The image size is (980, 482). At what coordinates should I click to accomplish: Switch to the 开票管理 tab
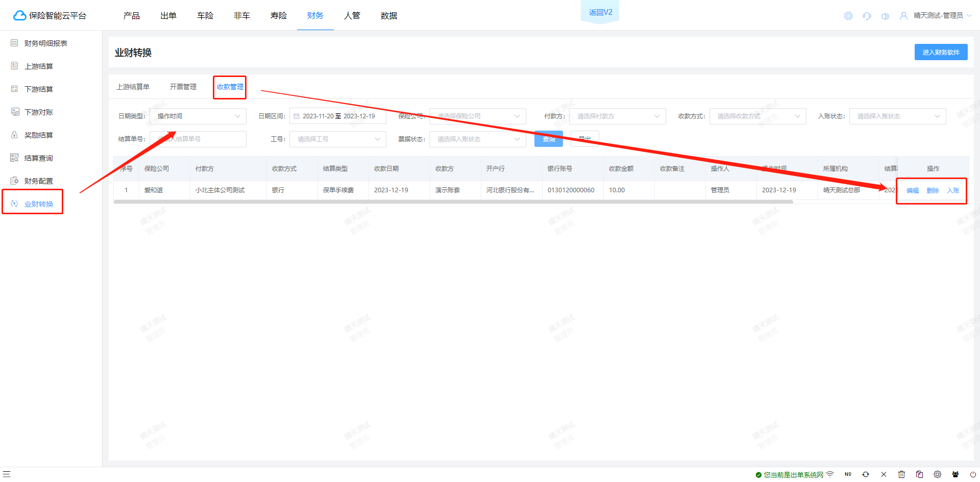(183, 87)
